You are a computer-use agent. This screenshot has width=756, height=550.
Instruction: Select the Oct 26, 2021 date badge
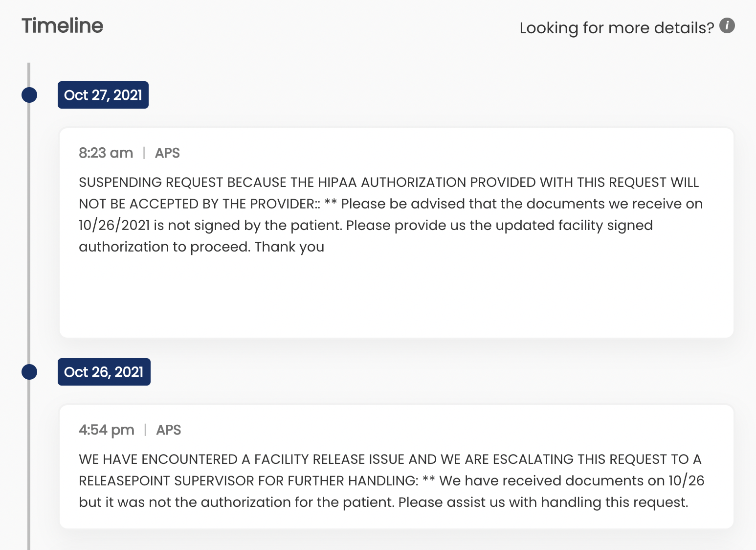pos(104,372)
